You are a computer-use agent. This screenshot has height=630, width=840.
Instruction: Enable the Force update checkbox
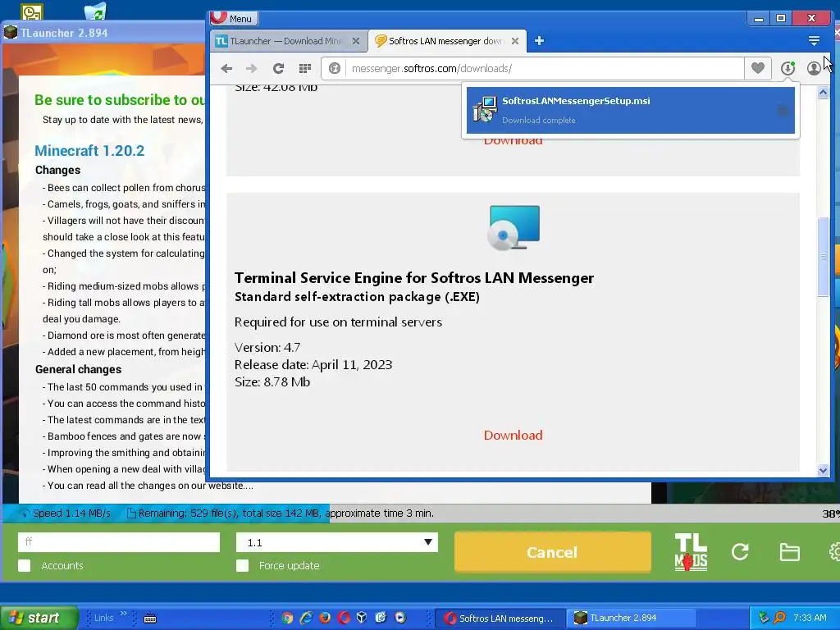point(242,566)
